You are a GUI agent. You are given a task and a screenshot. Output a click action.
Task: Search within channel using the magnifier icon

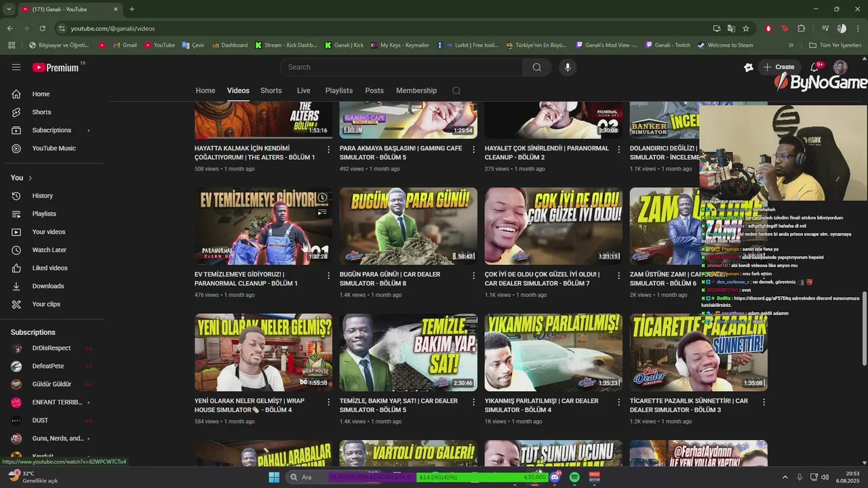tap(456, 91)
